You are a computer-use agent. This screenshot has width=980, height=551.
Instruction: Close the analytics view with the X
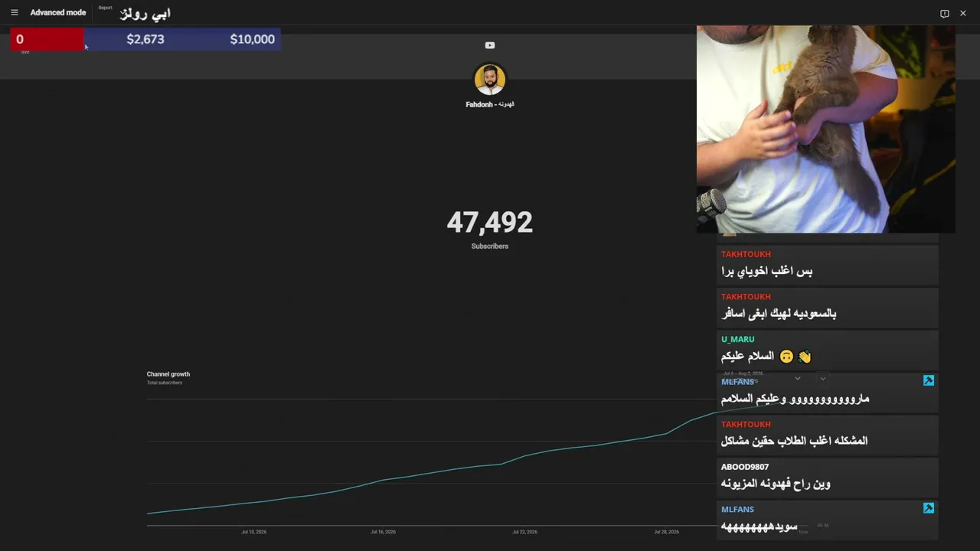point(963,14)
